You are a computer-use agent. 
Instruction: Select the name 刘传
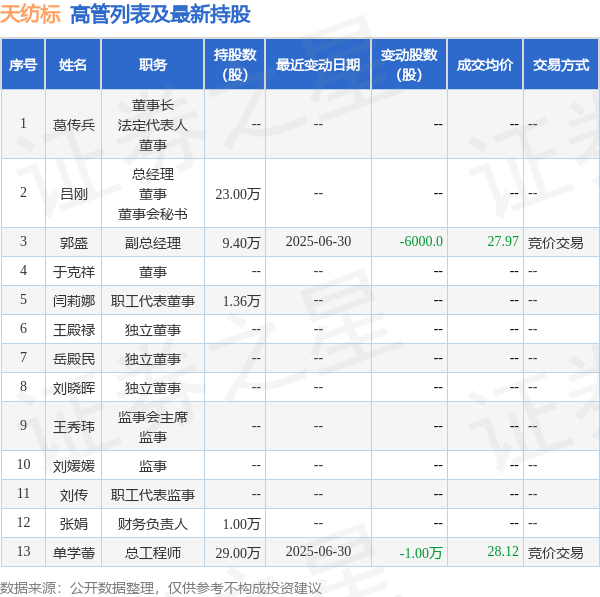click(73, 495)
